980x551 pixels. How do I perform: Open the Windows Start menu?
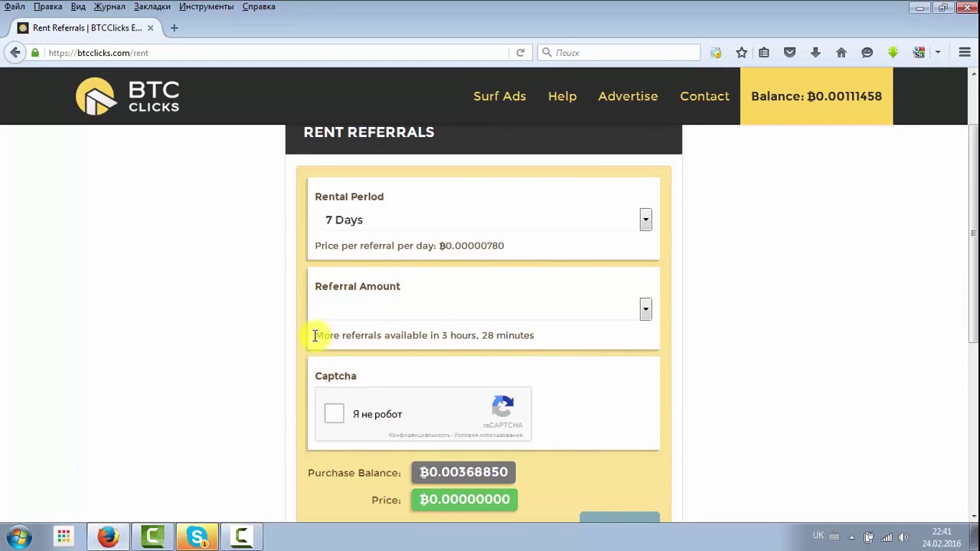(19, 536)
